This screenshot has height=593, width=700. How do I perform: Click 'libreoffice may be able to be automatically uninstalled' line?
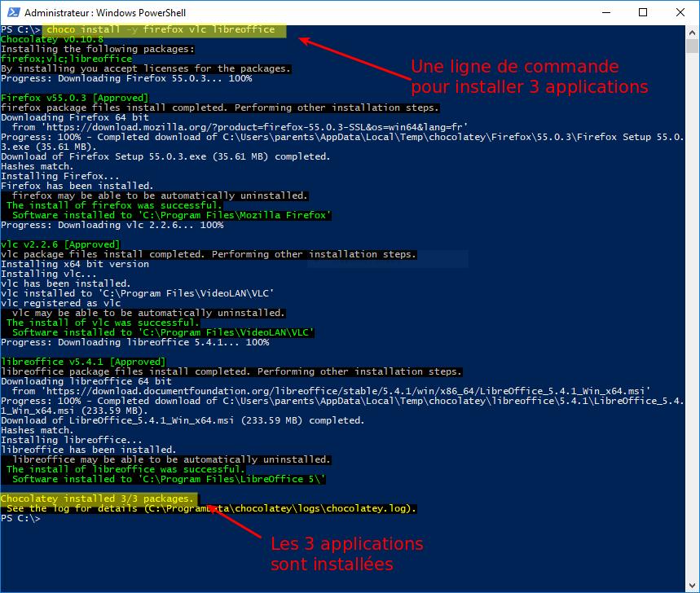171,460
